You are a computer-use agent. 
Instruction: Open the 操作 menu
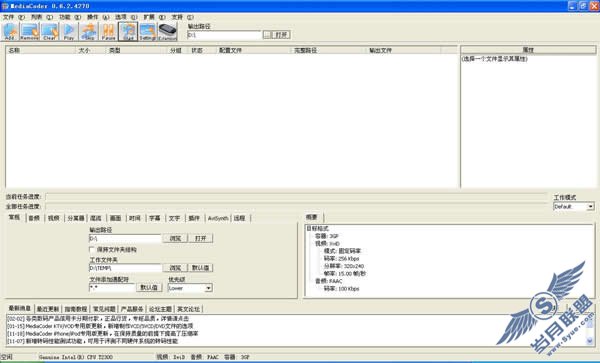click(98, 17)
